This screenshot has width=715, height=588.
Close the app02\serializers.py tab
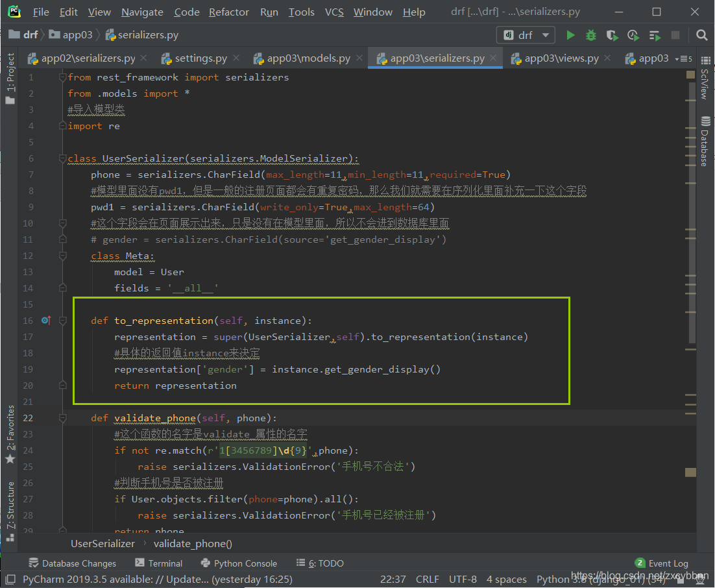[x=143, y=58]
